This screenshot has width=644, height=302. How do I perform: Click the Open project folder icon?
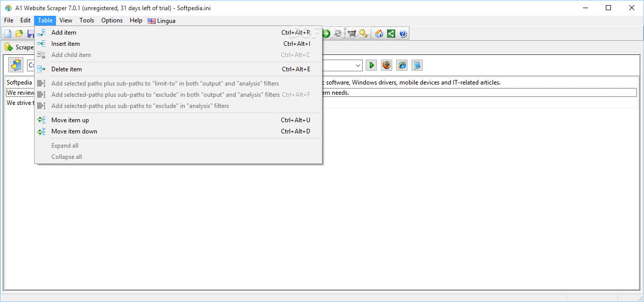[x=19, y=34]
